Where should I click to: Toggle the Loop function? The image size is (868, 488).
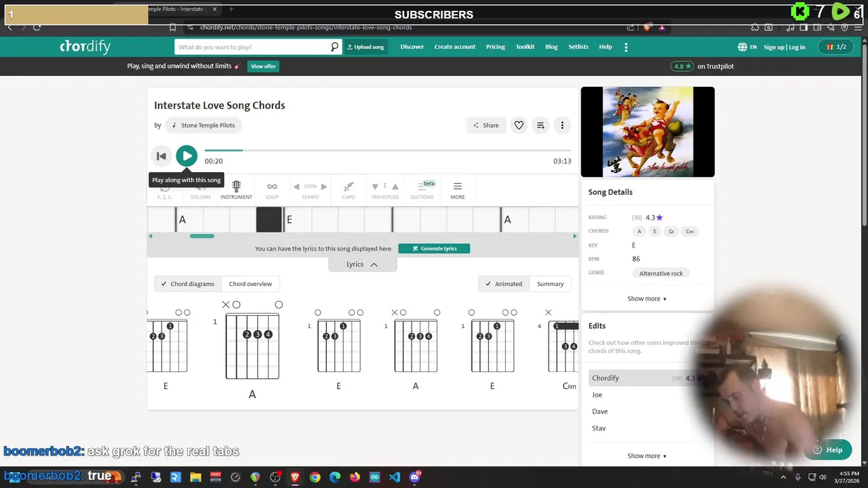(272, 190)
